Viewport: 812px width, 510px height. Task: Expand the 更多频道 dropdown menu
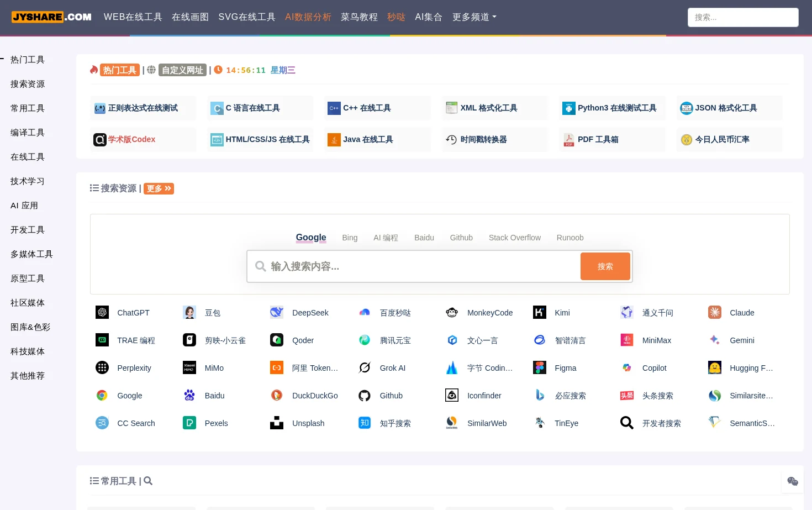coord(474,17)
